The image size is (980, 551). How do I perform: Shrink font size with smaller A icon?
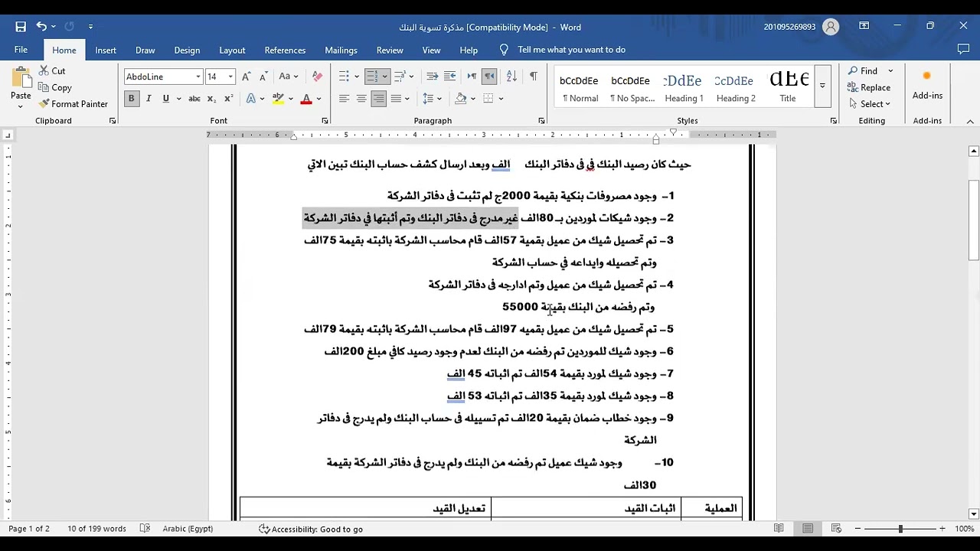(263, 77)
